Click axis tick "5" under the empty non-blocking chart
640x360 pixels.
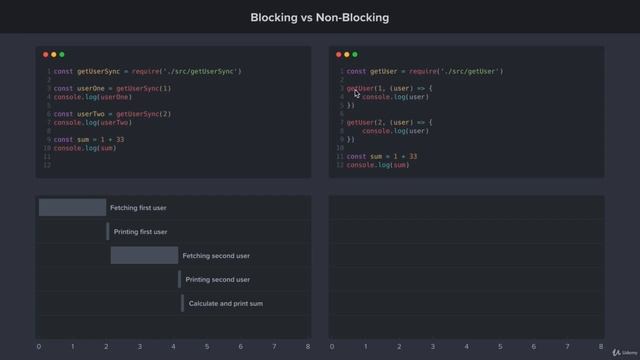tap(500, 347)
